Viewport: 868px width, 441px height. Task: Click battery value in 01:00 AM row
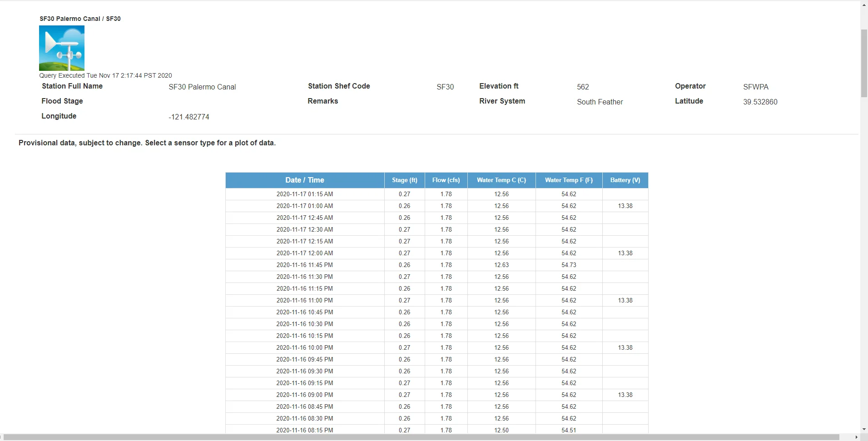tap(625, 206)
